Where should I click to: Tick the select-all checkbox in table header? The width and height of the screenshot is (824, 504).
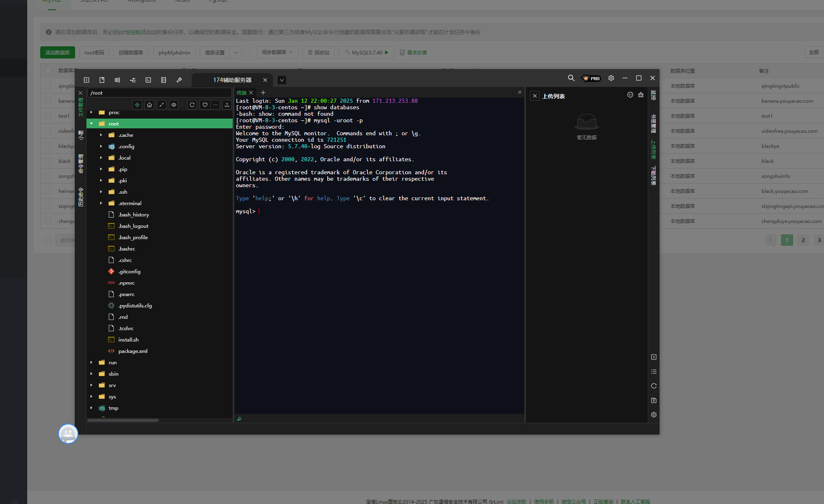click(x=48, y=71)
